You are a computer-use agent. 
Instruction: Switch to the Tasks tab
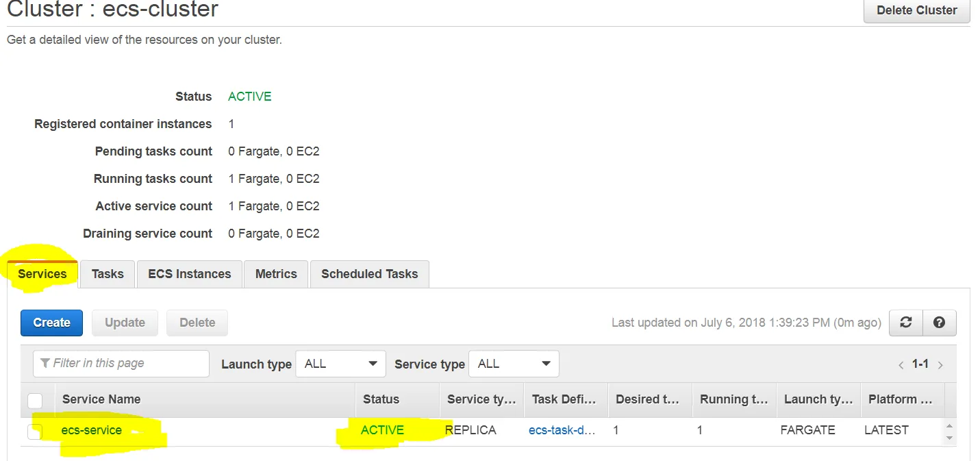[x=108, y=274]
